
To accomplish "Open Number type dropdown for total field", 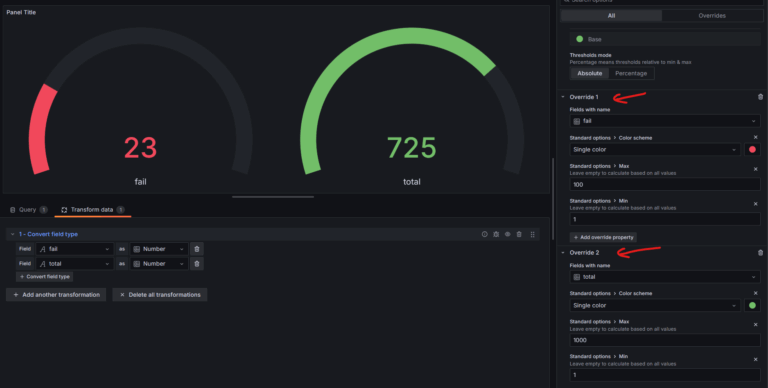I will [159, 264].
